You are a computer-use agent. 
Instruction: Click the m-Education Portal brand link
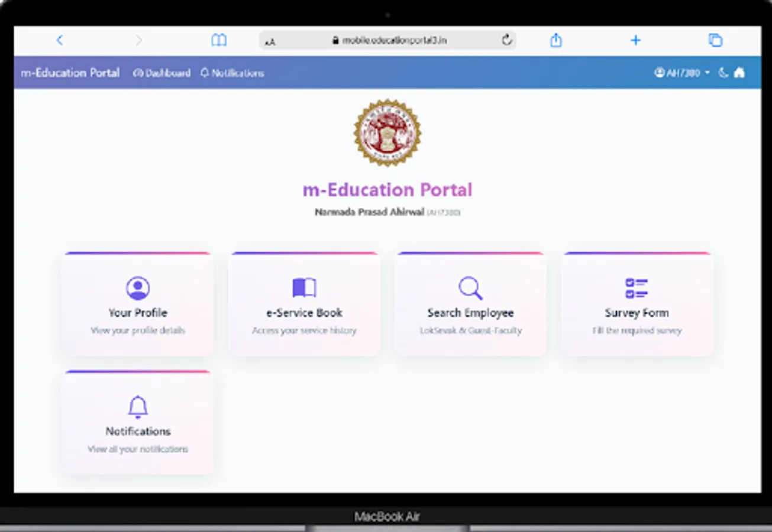point(70,73)
